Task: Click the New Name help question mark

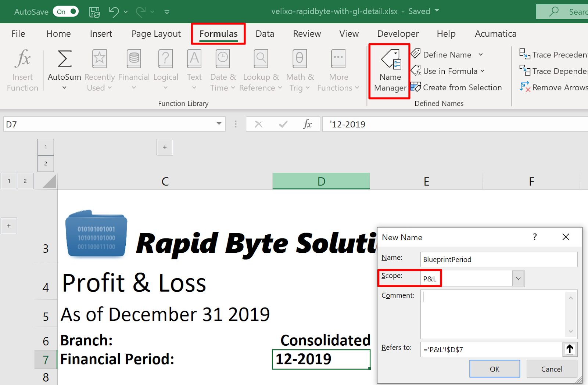Action: click(535, 237)
